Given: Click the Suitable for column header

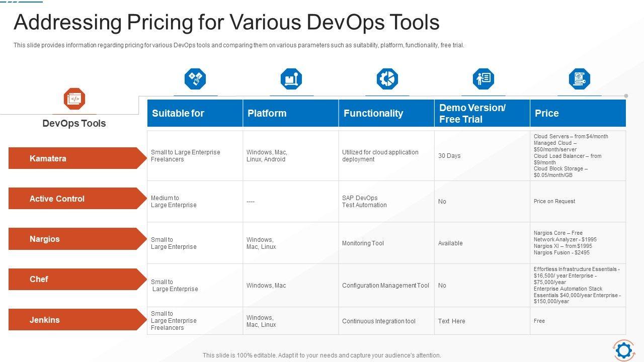Looking at the screenshot, I should 195,113.
